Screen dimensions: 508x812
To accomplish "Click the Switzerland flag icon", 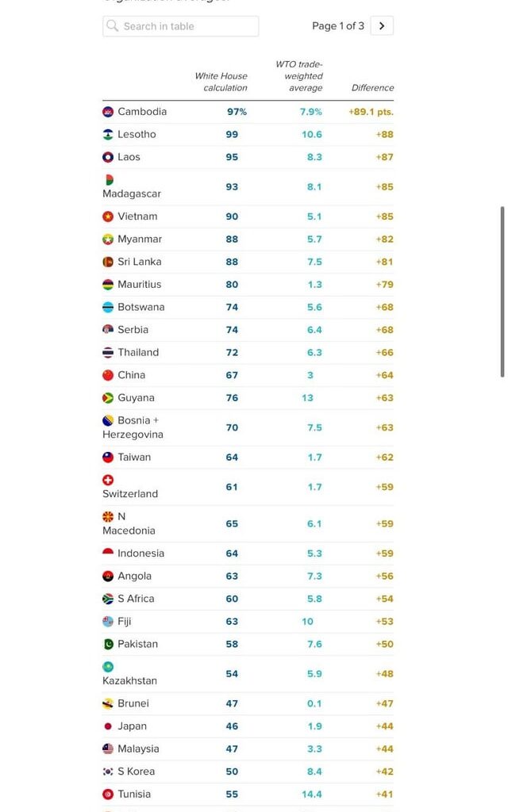I will [x=108, y=480].
